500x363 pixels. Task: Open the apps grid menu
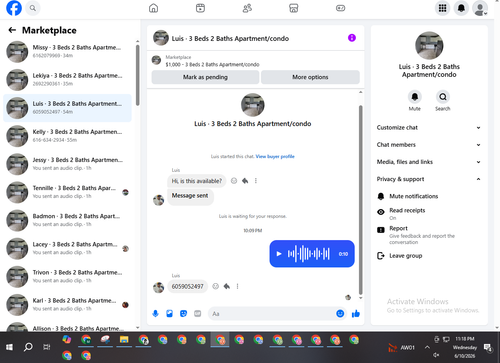tap(442, 8)
